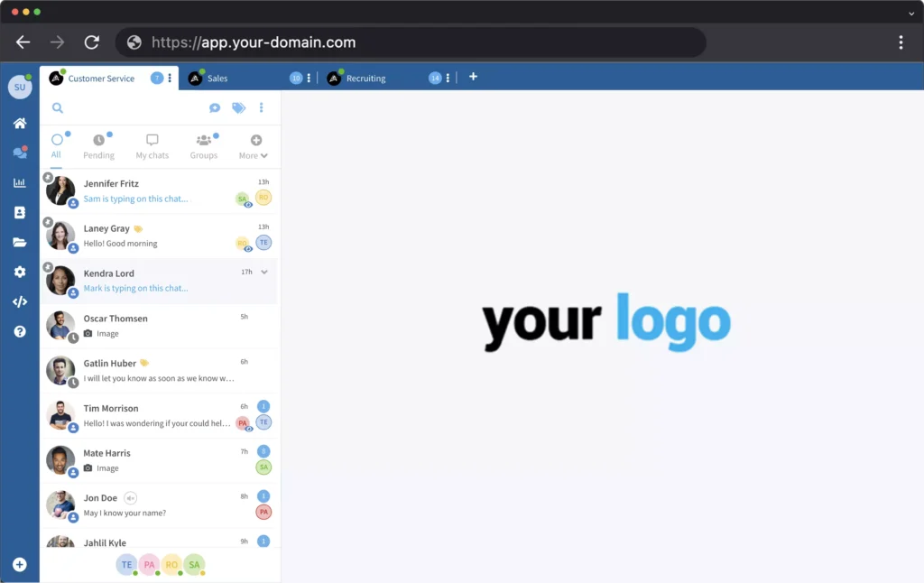Open the Groups chat filter
The image size is (924, 583).
203,146
